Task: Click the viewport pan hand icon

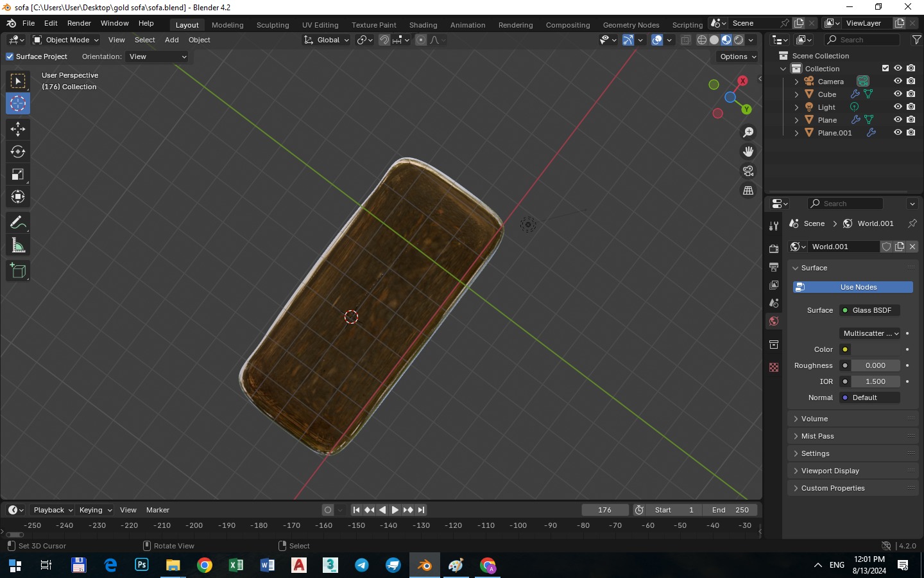Action: tap(748, 152)
